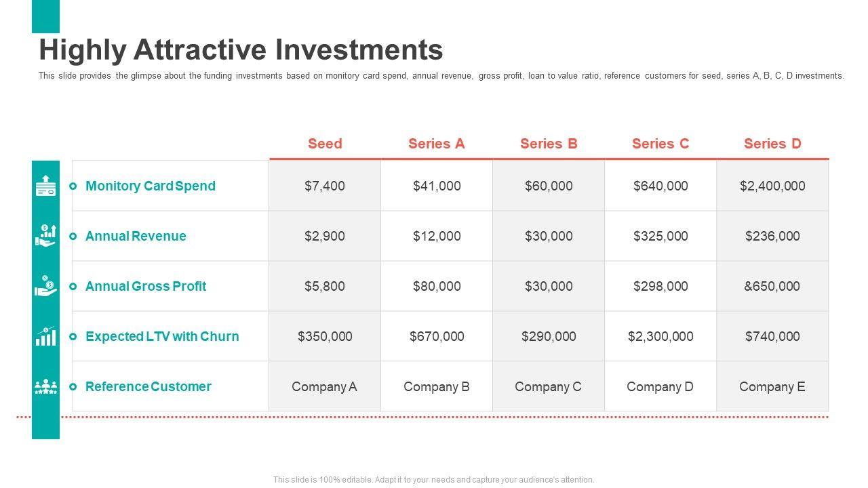Select the Seed column header
Screen dimensions: 868x488
325,144
